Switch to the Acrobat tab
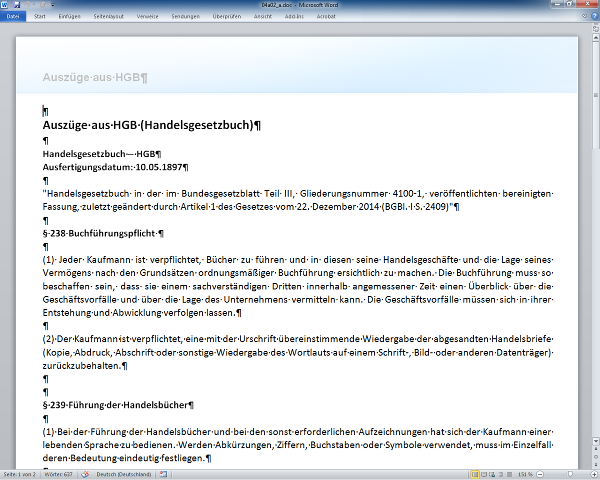The image size is (600, 480). click(326, 17)
